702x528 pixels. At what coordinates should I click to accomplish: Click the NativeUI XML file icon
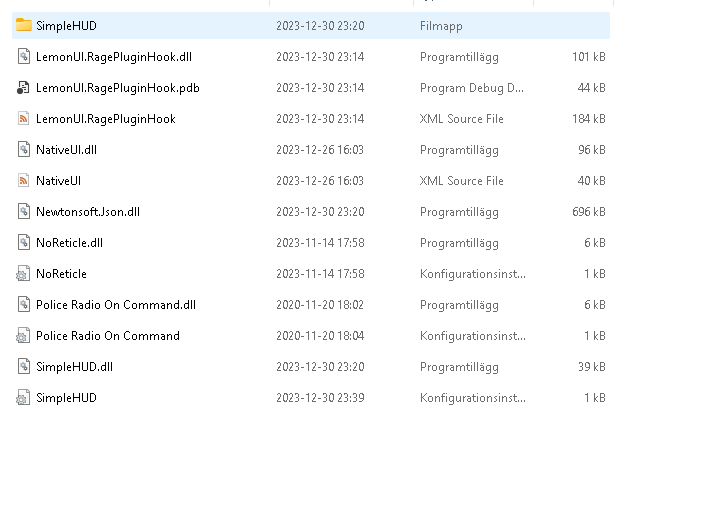click(24, 181)
